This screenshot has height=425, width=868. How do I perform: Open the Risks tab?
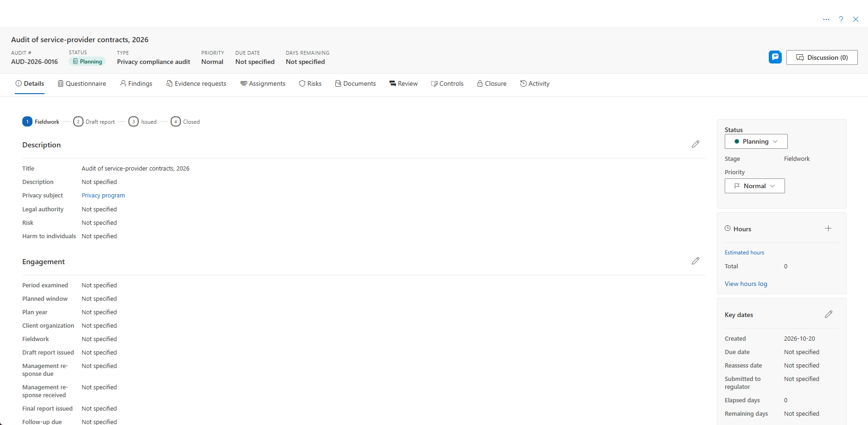[310, 84]
